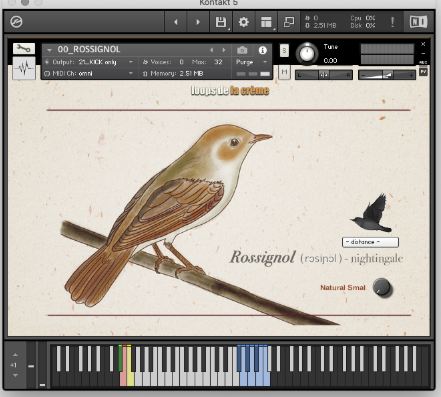This screenshot has width=441, height=397.
Task: Shift keyboard octave down
Action: coord(15,375)
